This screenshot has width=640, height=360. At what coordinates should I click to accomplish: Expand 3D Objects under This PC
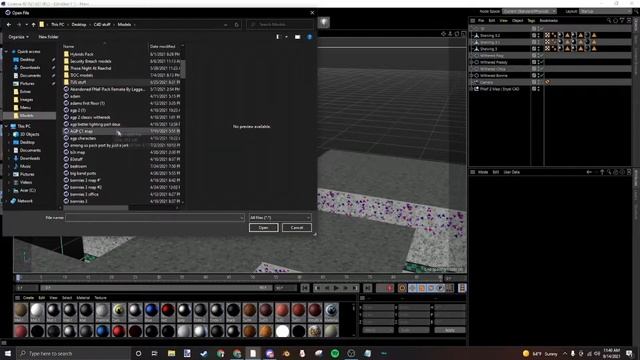[x=10, y=134]
